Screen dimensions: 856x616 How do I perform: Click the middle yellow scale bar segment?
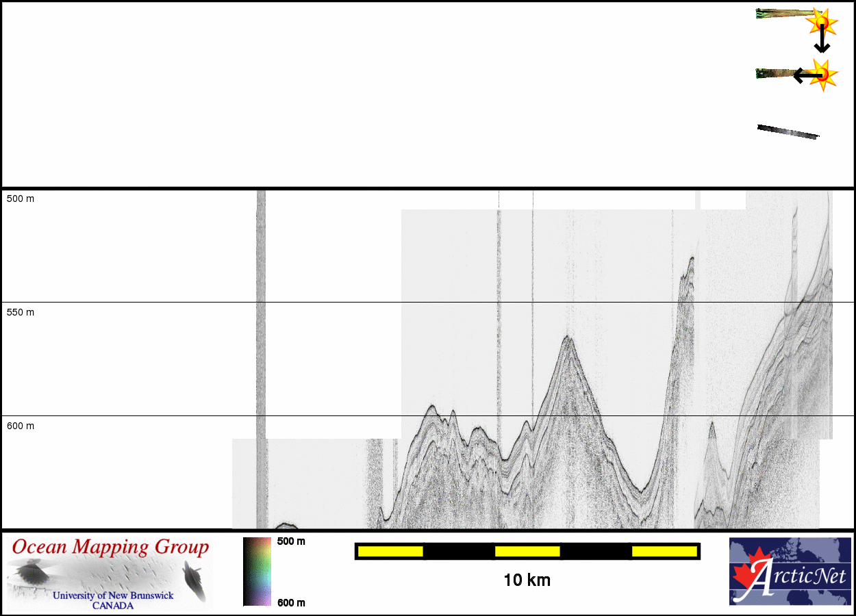[527, 551]
